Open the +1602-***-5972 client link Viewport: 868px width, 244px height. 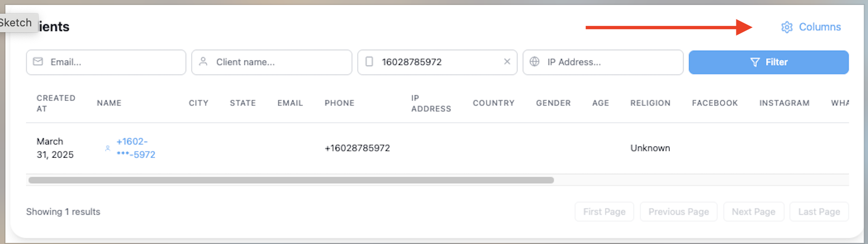coord(136,148)
